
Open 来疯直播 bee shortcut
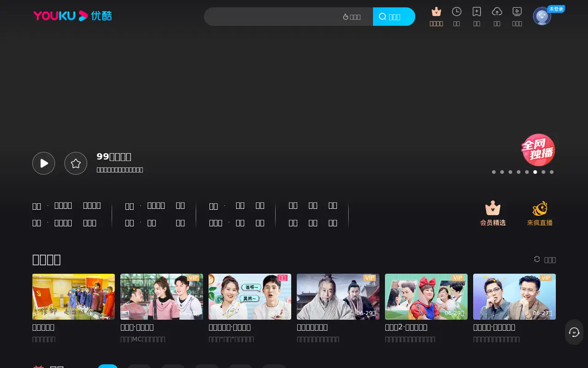pos(540,213)
